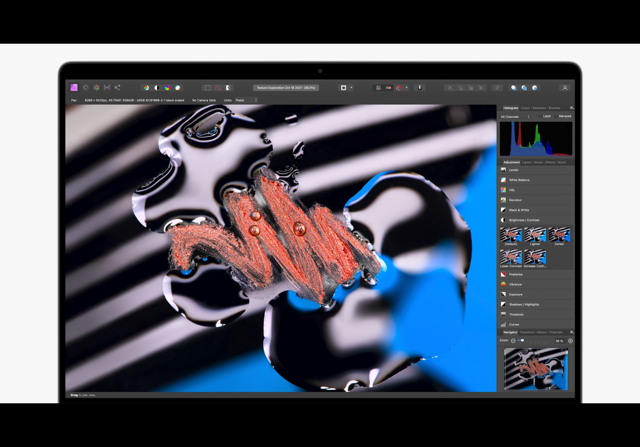Toggle Move By Whole Pixels icon

coord(389,88)
